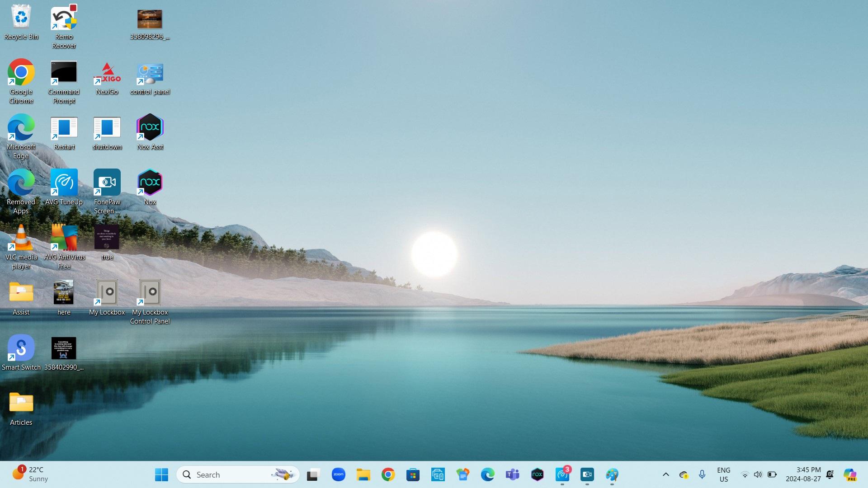Viewport: 868px width, 488px height.
Task: Open the OneDrive cloud tray icon
Action: 684,475
